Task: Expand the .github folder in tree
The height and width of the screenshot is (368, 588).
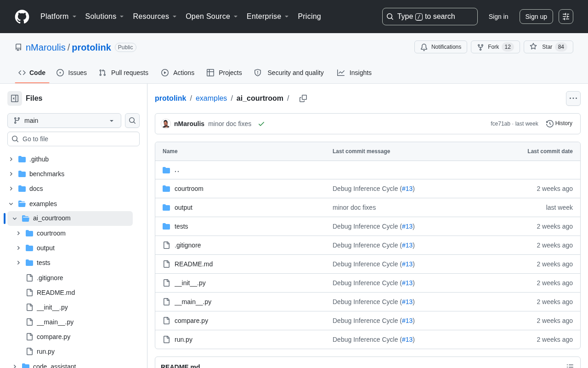Action: point(11,159)
